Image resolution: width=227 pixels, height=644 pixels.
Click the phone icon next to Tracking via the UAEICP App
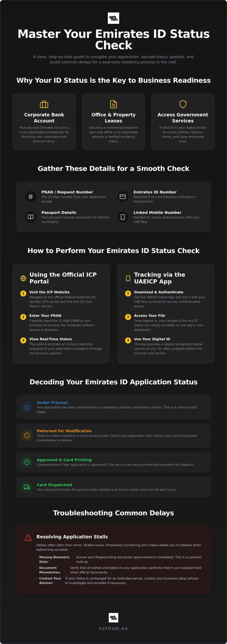coord(128,278)
